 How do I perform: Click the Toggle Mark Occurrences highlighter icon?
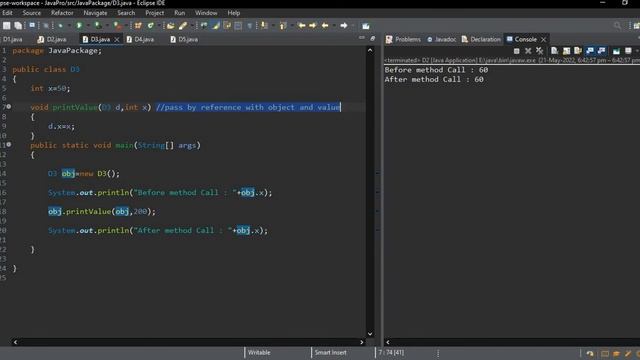coord(216,26)
